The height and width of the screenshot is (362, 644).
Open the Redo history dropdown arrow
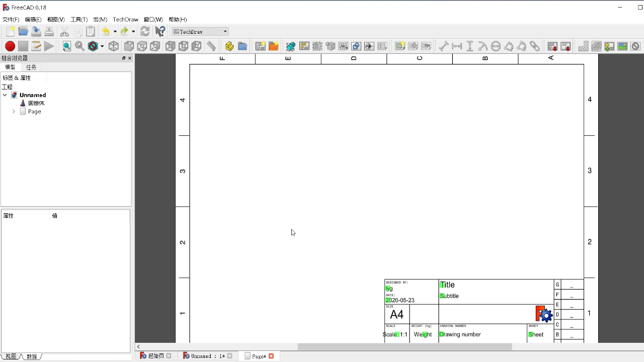[x=133, y=31]
